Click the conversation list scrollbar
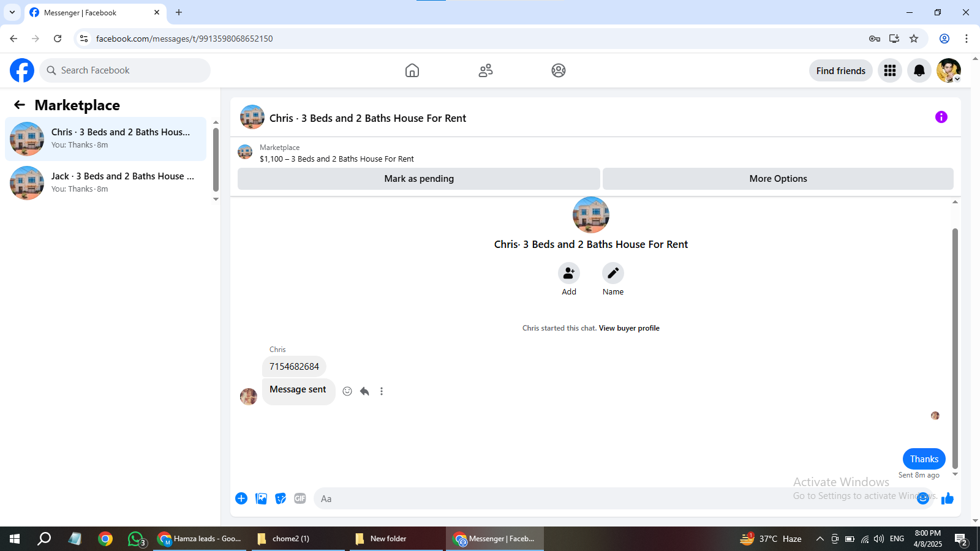 216,160
